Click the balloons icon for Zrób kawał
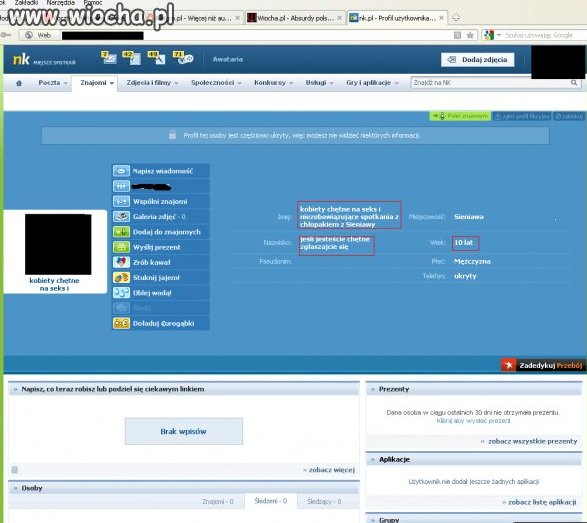This screenshot has width=587, height=523. [x=121, y=262]
